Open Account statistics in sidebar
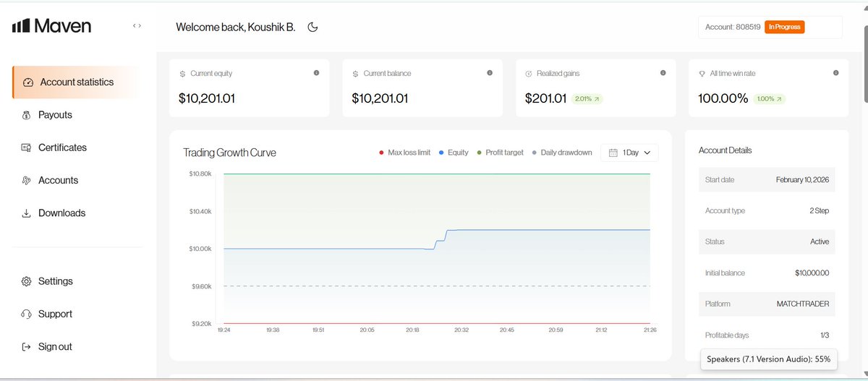868x381 pixels. [77, 82]
